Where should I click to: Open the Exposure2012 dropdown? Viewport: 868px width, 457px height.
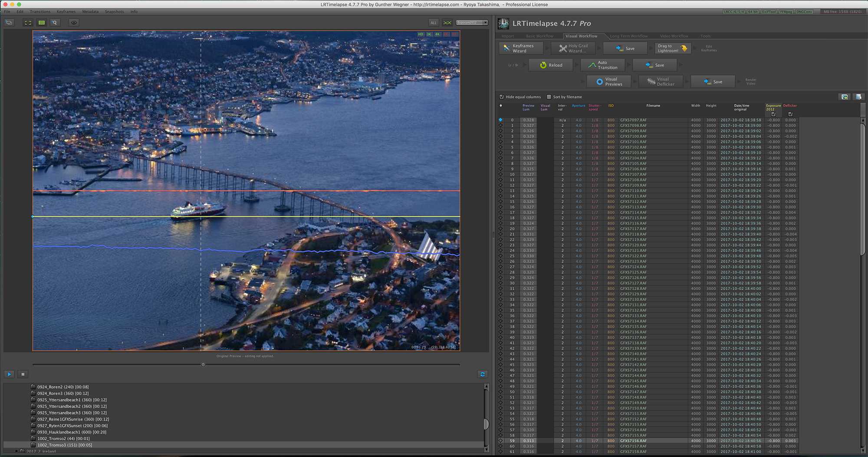(x=472, y=23)
